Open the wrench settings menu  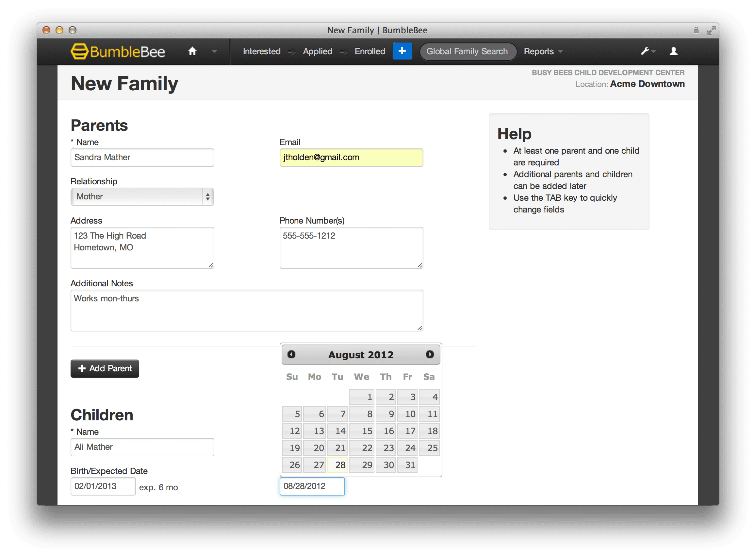(x=646, y=51)
